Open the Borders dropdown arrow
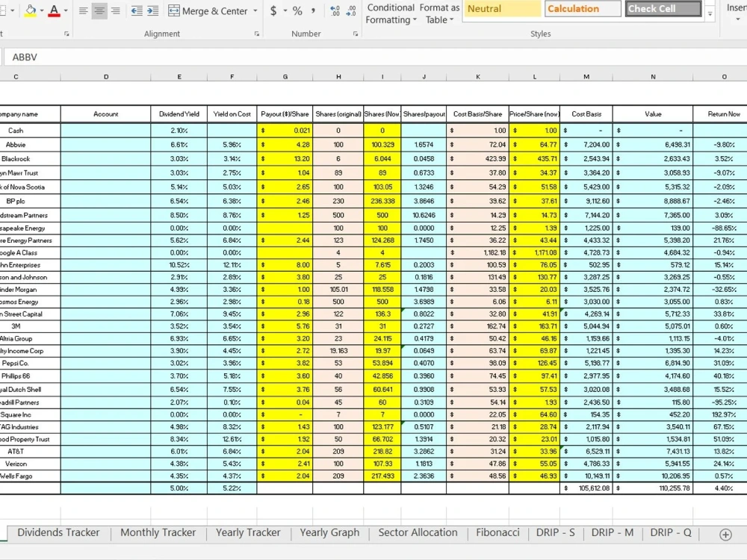 pyautogui.click(x=13, y=10)
